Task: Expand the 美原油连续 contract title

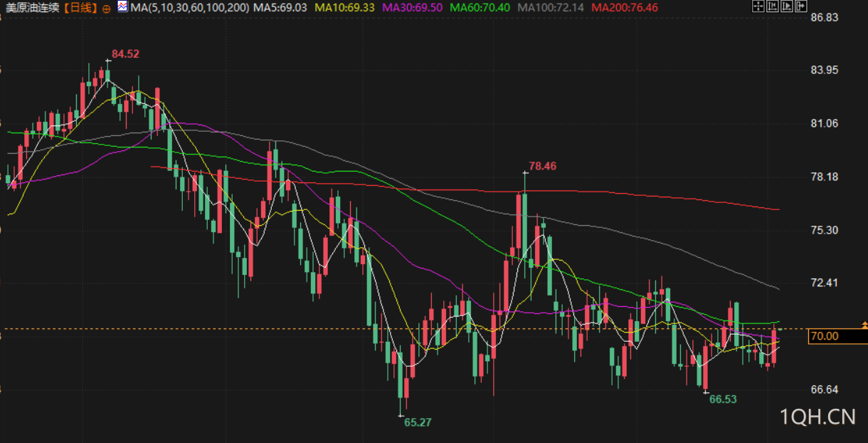Action: coord(31,7)
